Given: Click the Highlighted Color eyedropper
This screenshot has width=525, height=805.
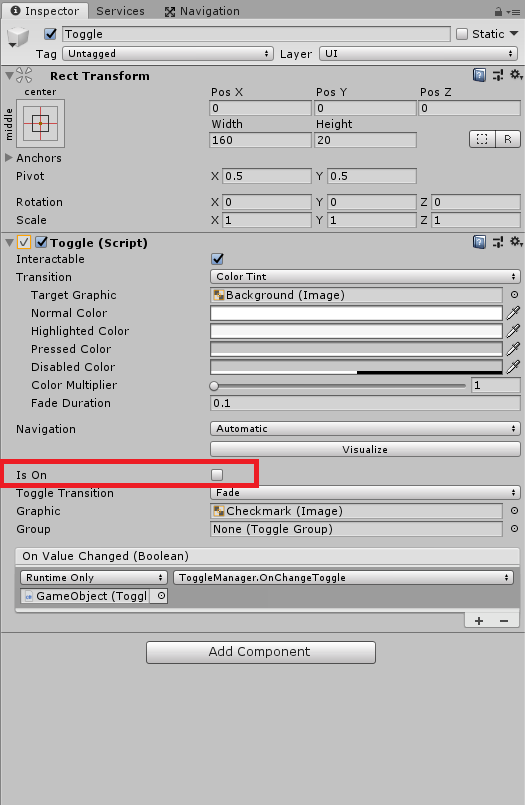Looking at the screenshot, I should 513,331.
